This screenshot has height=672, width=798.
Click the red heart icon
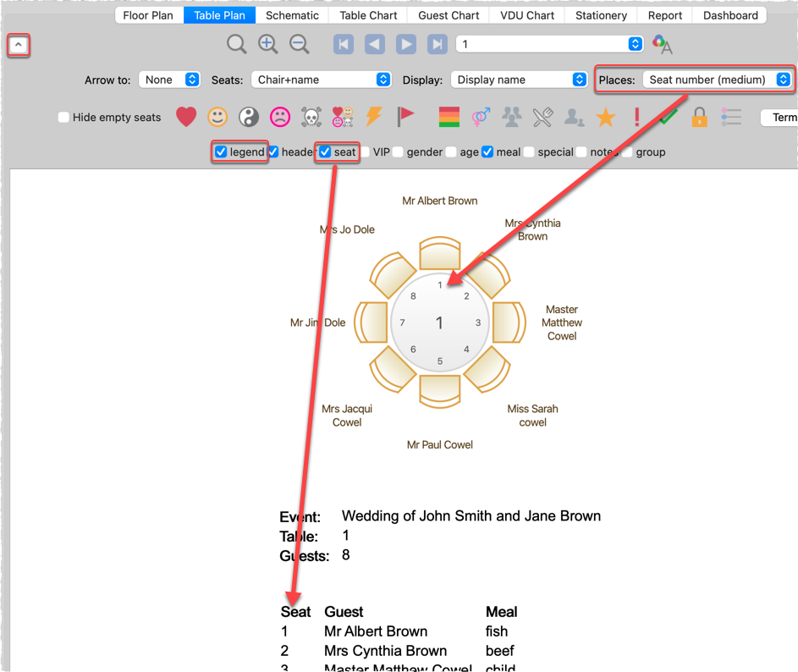click(186, 117)
